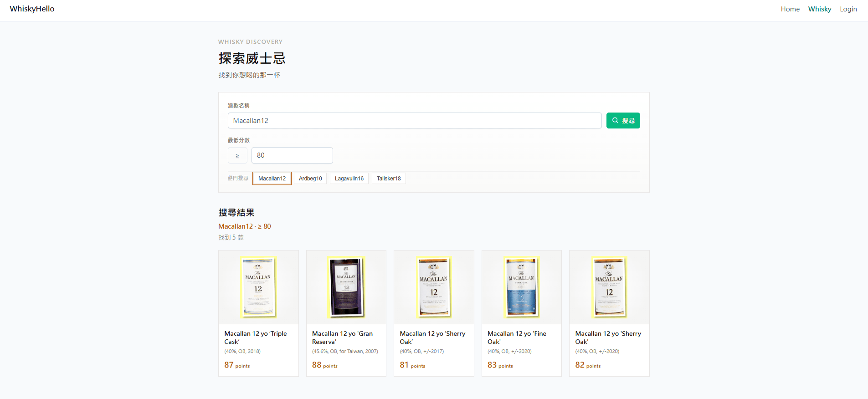Select the Talisker18 popular search chip

click(389, 179)
